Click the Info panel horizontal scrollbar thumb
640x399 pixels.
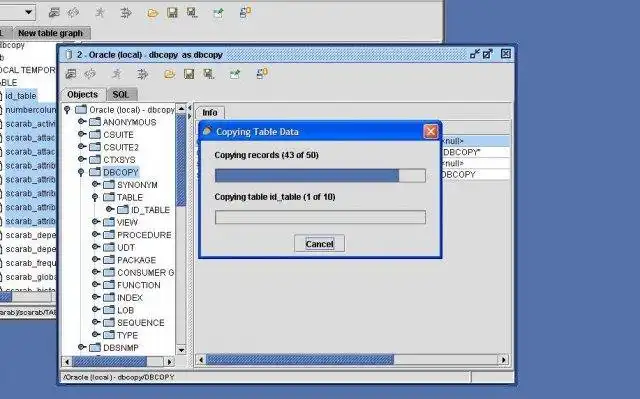coord(300,360)
